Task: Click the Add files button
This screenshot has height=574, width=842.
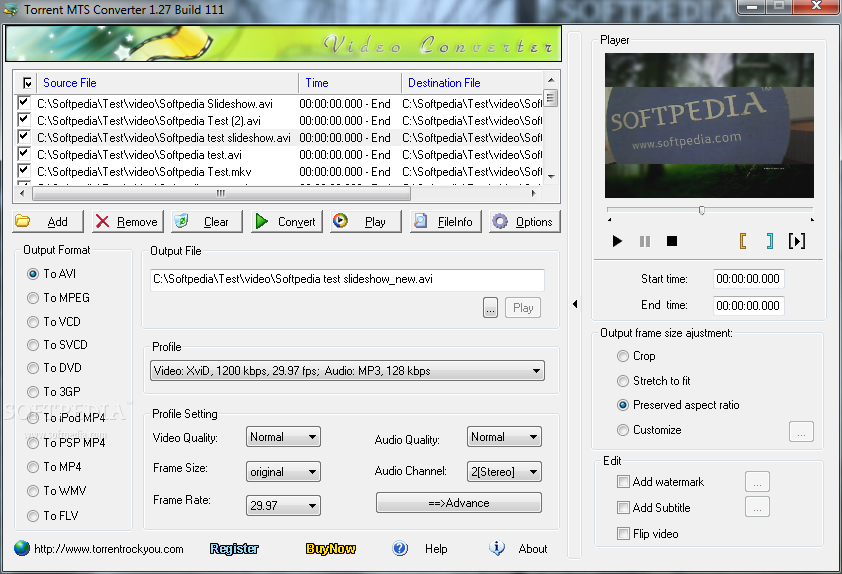Action: (x=48, y=221)
